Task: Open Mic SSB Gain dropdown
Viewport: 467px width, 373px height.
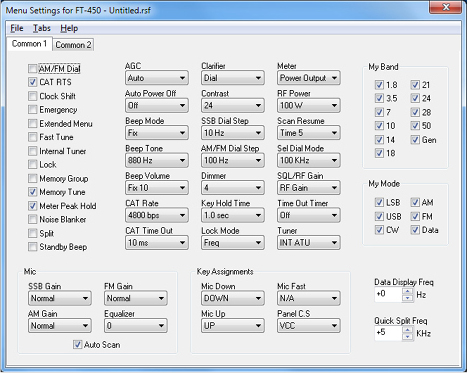Action: click(60, 298)
